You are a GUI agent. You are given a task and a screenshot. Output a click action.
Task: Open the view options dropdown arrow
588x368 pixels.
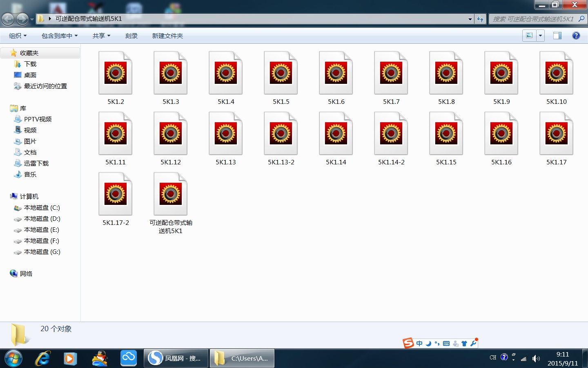(x=540, y=36)
